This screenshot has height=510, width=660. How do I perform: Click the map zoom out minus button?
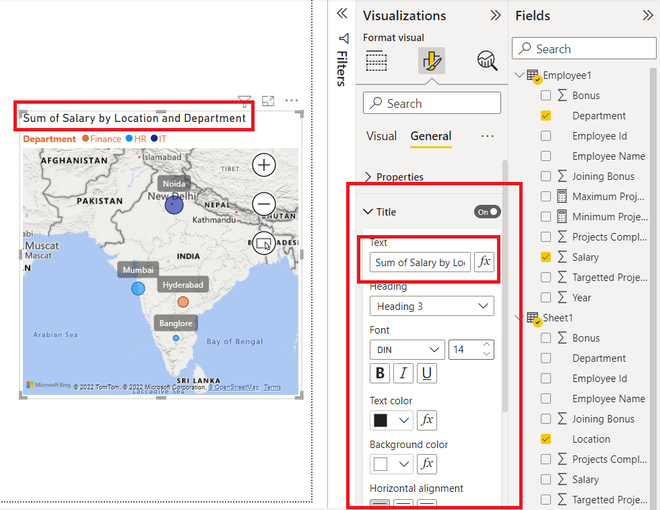click(x=264, y=204)
